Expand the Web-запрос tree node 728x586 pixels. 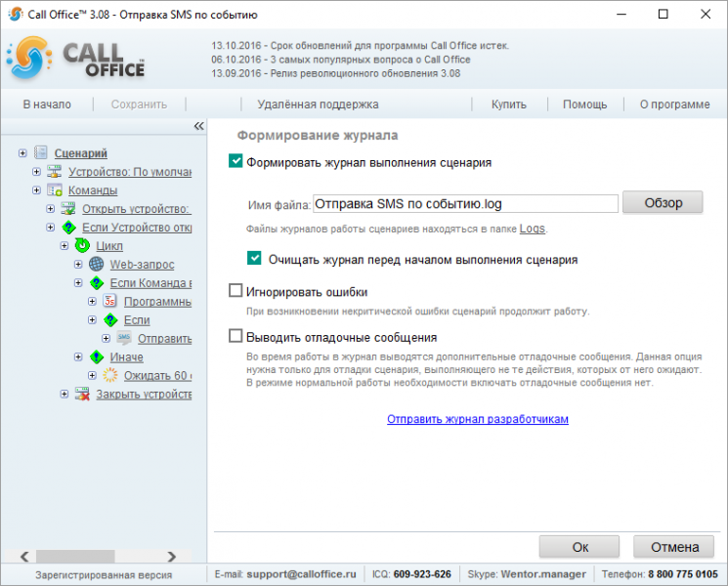pyautogui.click(x=78, y=265)
